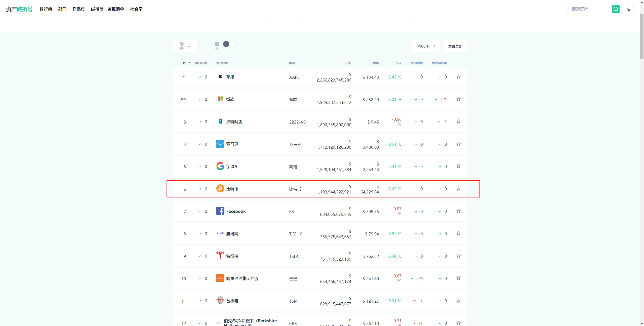Sort by 每月破折号 column header
The width and height of the screenshot is (644, 326).
439,63
